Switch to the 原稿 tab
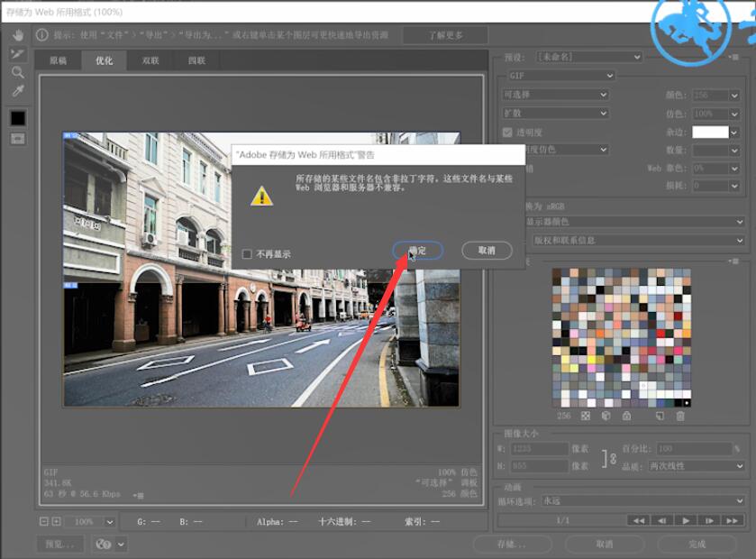Image resolution: width=756 pixels, height=559 pixels. [x=58, y=60]
